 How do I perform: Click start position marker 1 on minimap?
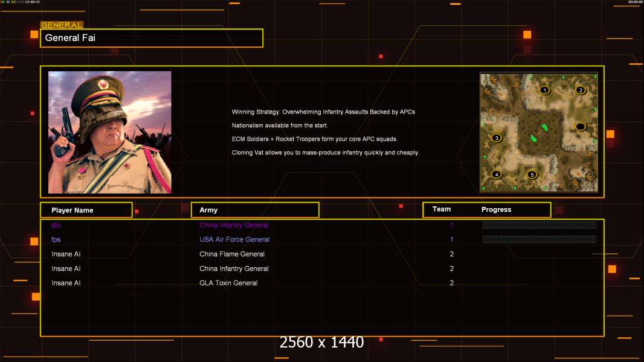tap(544, 90)
